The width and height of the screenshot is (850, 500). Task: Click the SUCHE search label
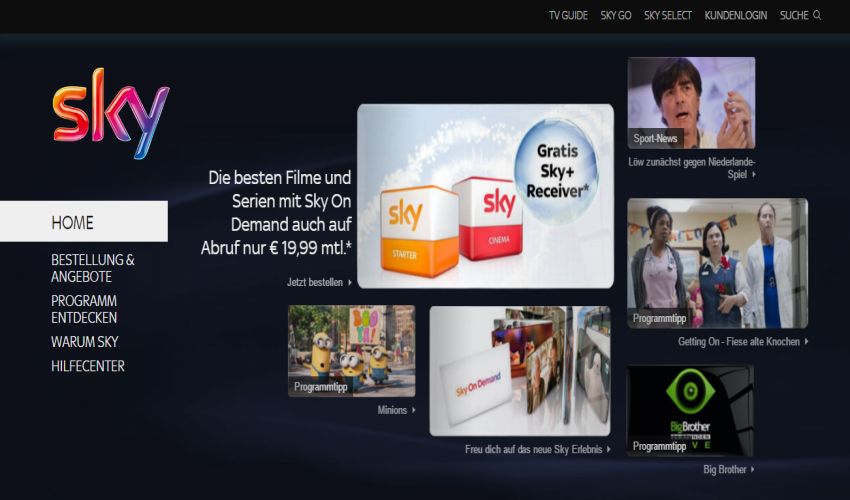click(794, 15)
